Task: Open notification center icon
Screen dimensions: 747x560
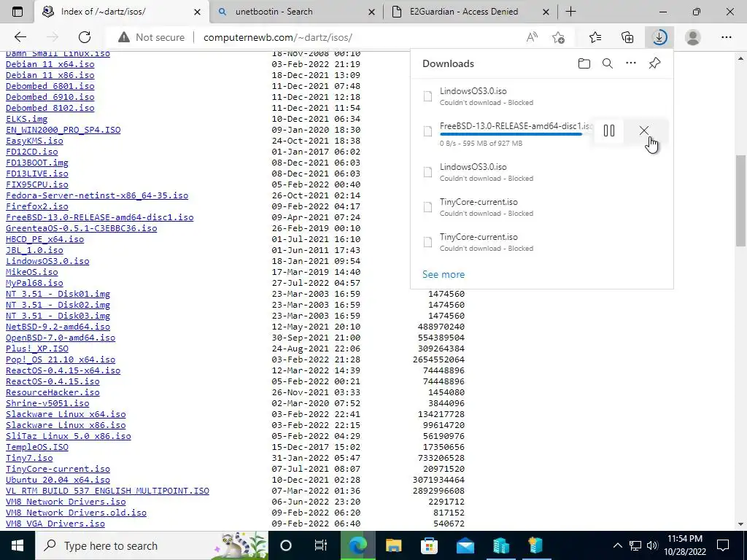Action: pyautogui.click(x=723, y=545)
